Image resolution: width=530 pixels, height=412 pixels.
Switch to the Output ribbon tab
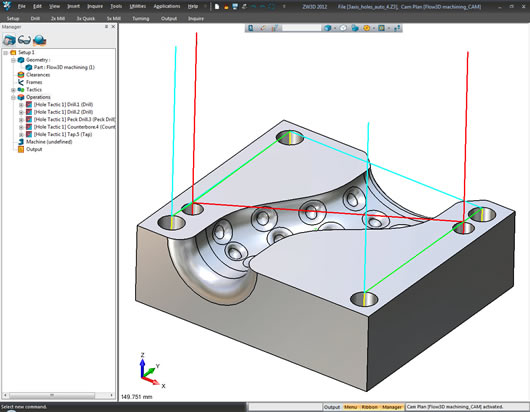click(x=169, y=19)
